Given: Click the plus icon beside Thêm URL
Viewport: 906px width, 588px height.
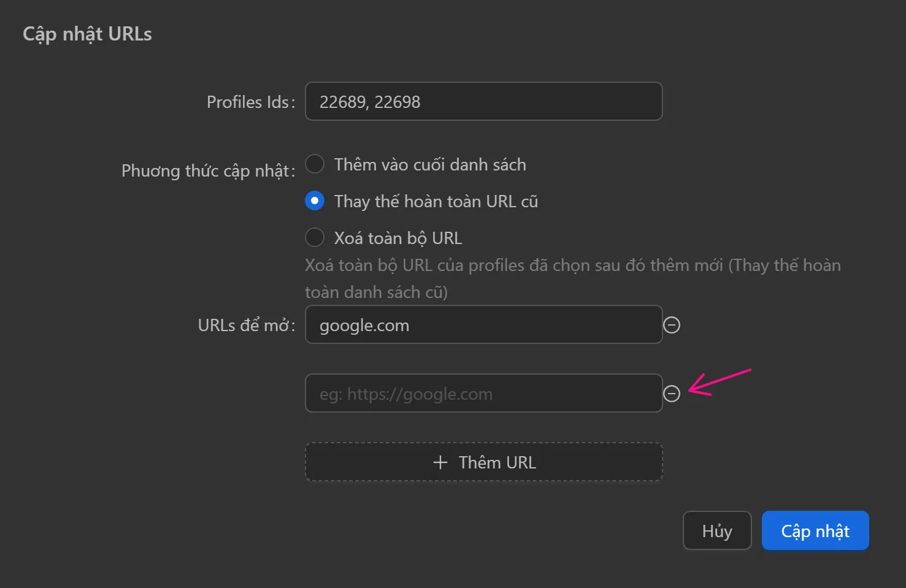Looking at the screenshot, I should pos(440,462).
